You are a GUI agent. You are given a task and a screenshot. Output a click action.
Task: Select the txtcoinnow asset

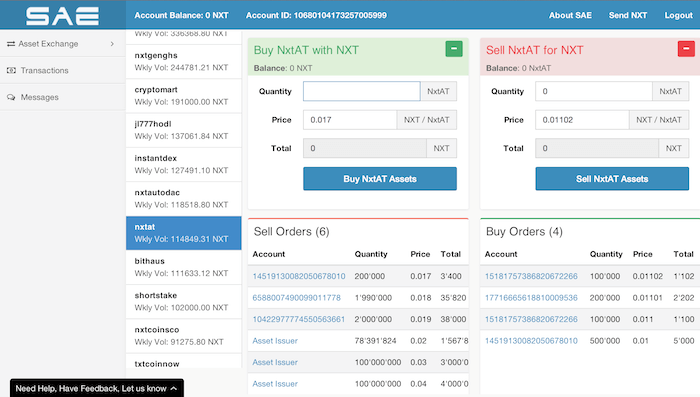click(183, 361)
